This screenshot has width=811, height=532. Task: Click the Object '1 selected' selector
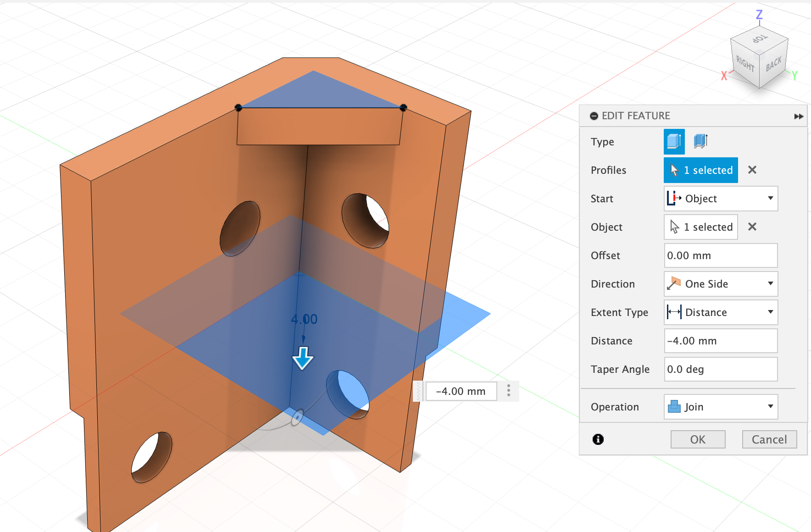click(700, 227)
